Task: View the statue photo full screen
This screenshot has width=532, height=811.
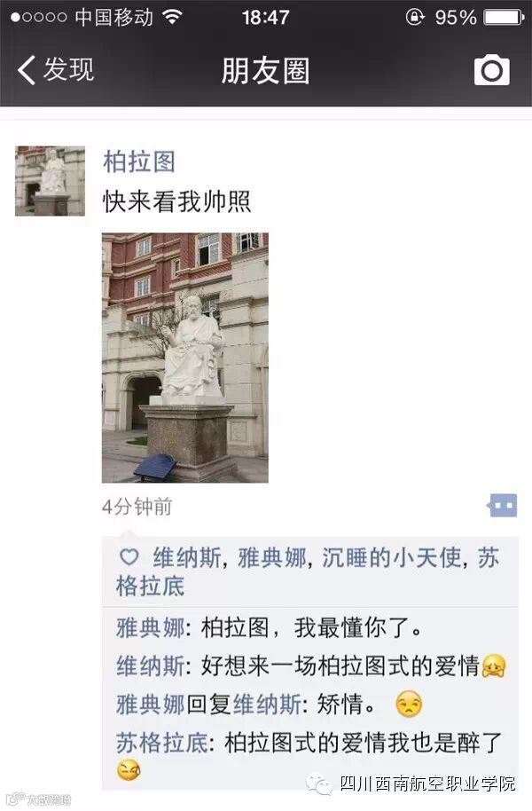Action: pos(185,358)
